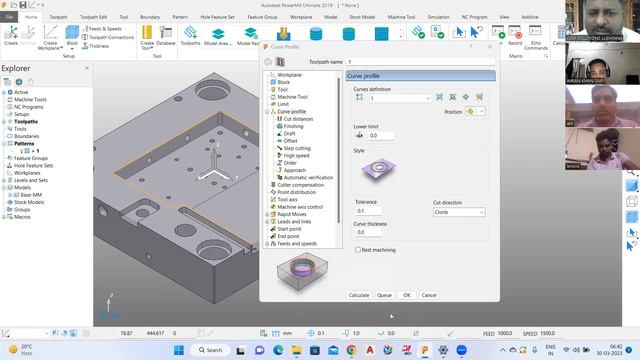640x360 pixels.
Task: Click the Curve thickness value field
Action: pyautogui.click(x=369, y=232)
